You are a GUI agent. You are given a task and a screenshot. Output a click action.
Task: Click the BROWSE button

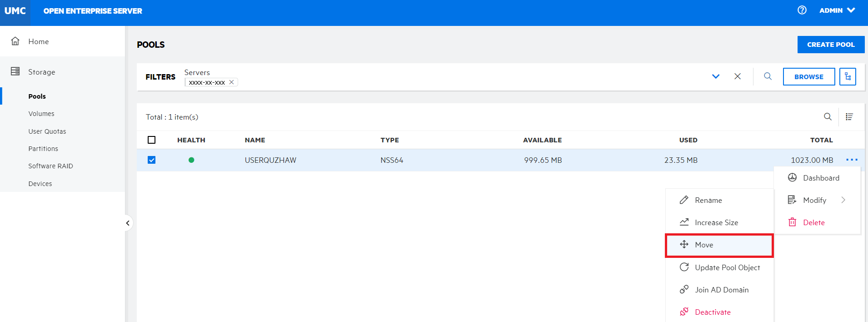808,77
